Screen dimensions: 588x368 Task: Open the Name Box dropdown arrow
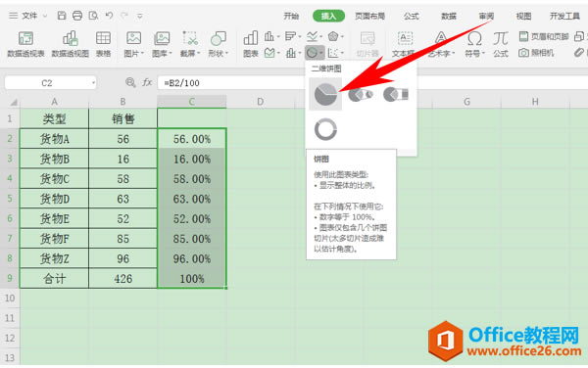[93, 83]
